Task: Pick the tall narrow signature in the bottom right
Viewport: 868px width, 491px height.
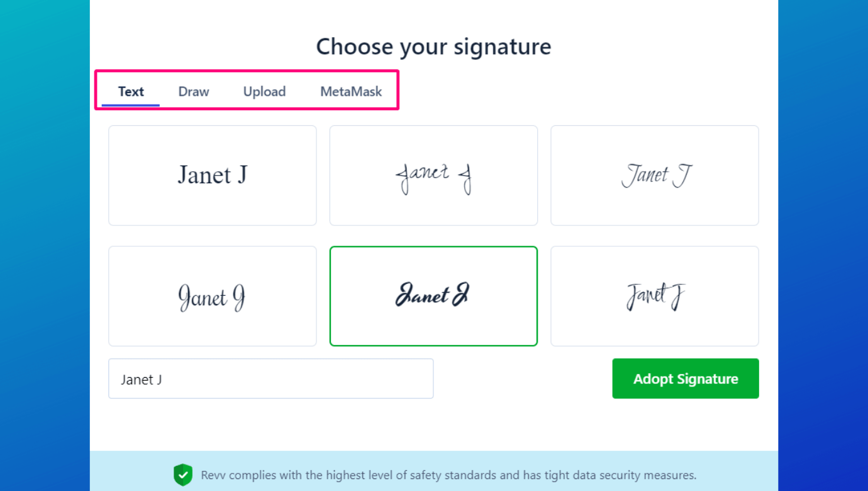Action: pos(655,296)
